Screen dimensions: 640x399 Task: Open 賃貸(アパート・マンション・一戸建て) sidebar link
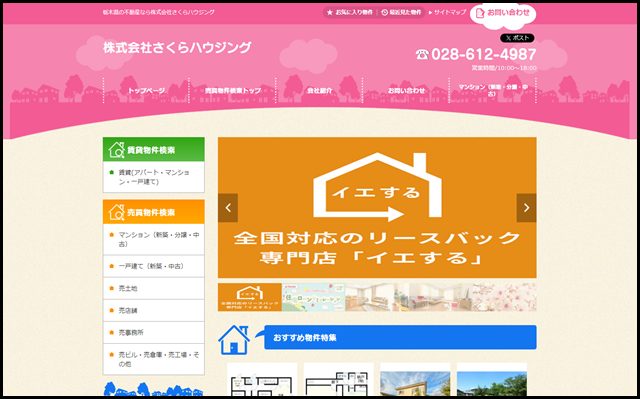(153, 177)
